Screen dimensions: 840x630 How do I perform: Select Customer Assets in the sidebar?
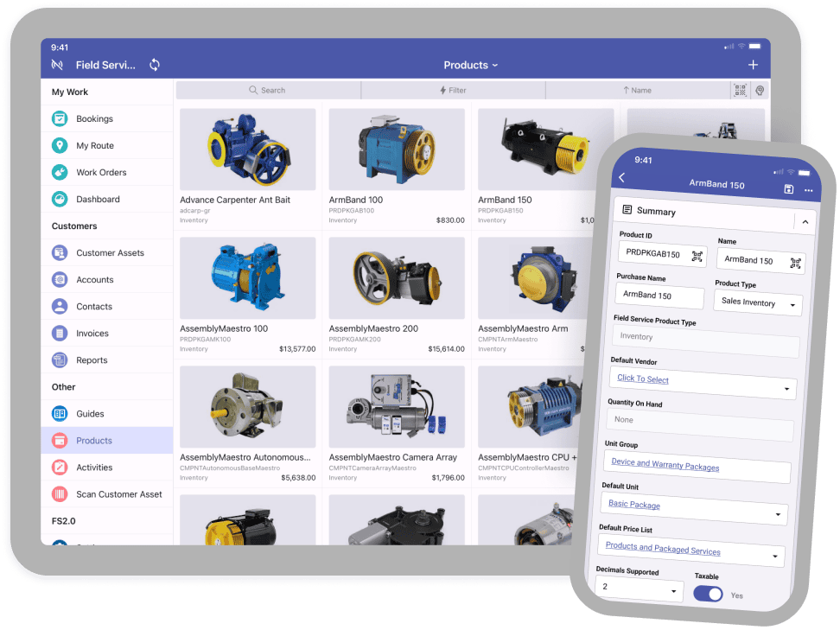(106, 252)
